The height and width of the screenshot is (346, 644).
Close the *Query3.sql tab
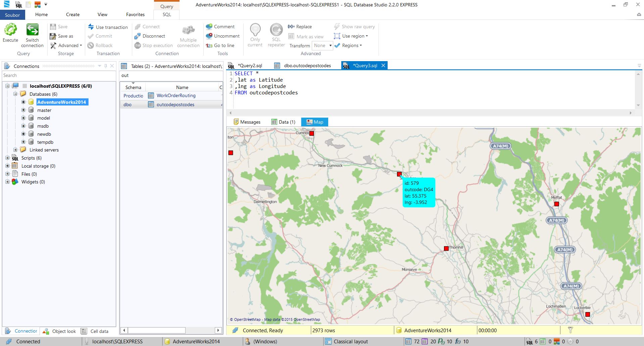383,66
